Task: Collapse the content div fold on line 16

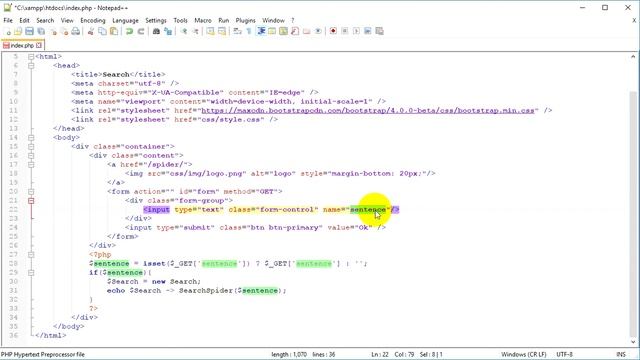Action: 31,156
